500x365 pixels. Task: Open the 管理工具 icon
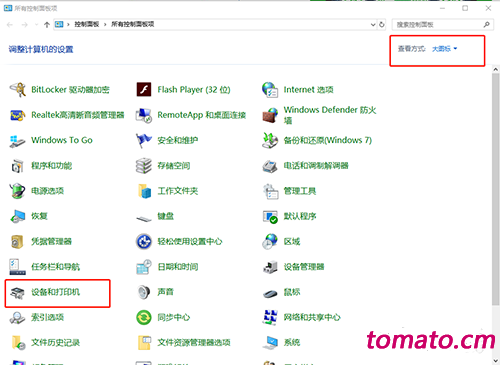pyautogui.click(x=270, y=191)
